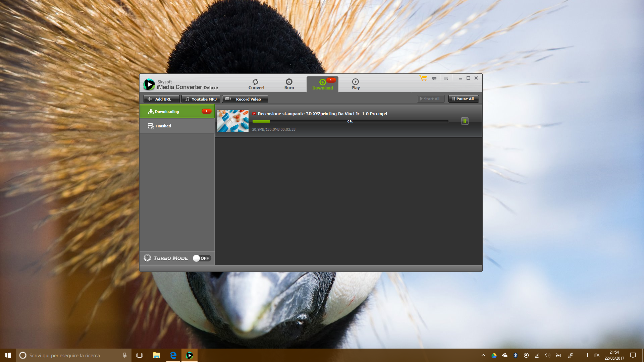Open the Finished list in sidebar
Screen dimensions: 644x362
point(177,126)
